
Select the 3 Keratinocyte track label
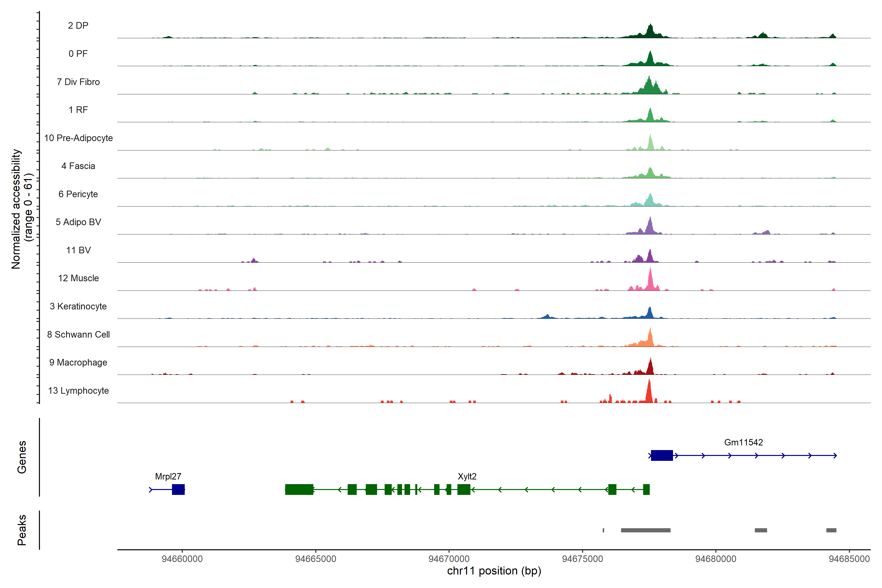(x=78, y=306)
